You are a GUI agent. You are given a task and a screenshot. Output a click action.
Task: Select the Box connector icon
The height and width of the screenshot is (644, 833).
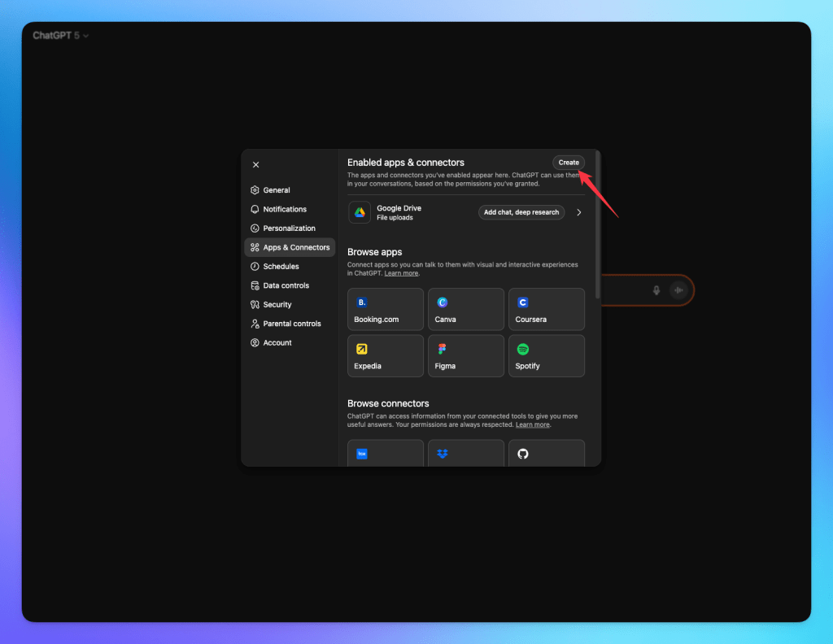361,454
